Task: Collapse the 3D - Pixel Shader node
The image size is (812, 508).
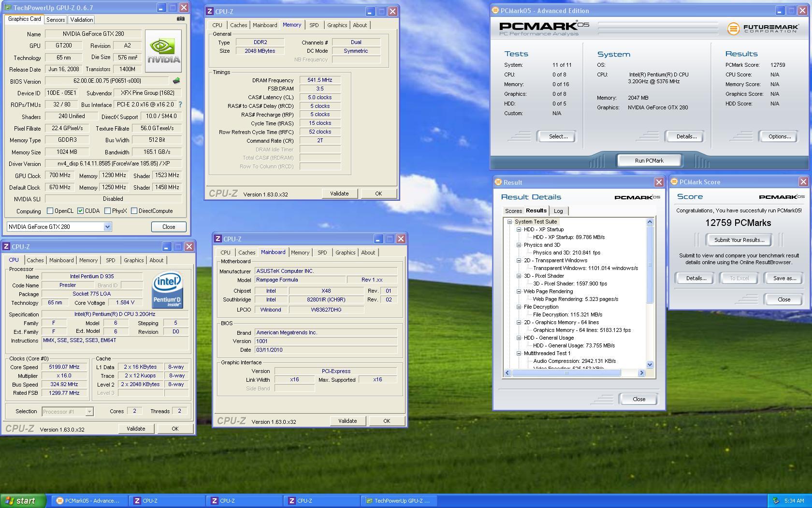Action: (519, 276)
